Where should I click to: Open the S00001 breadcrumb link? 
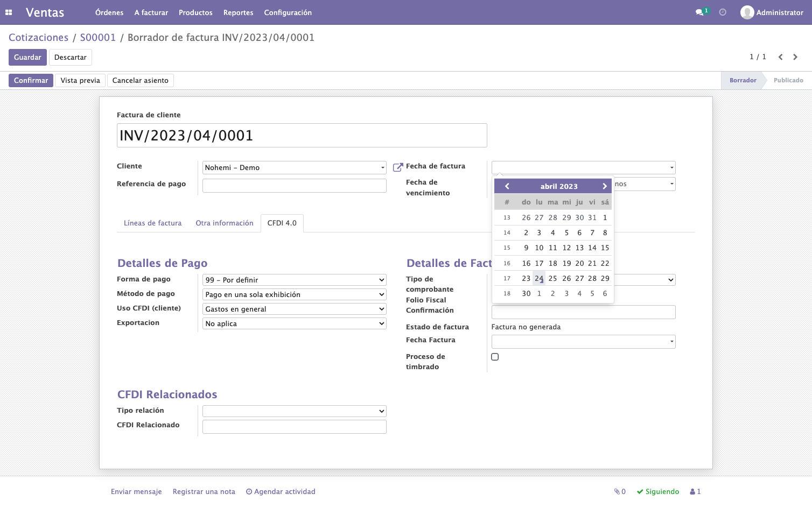98,38
